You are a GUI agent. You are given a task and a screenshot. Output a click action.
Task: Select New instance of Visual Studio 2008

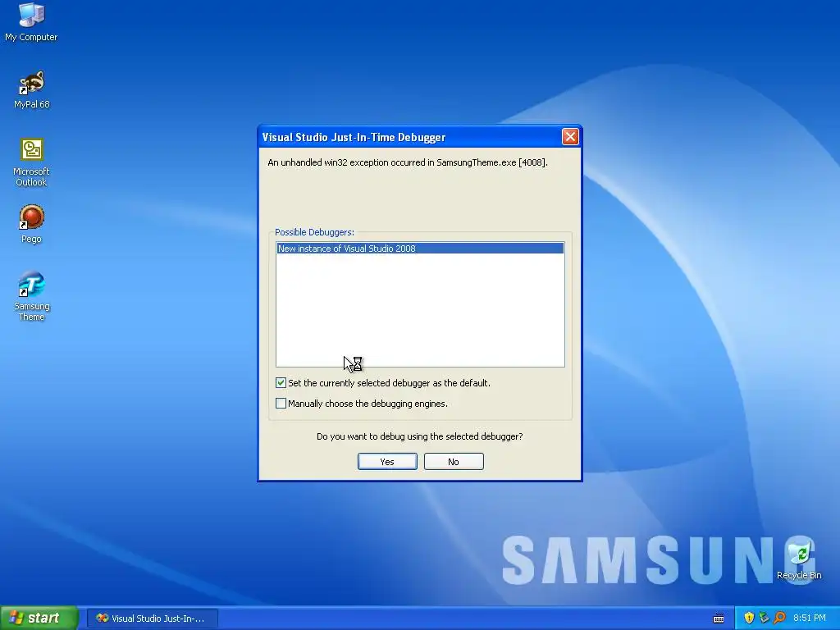pyautogui.click(x=420, y=248)
